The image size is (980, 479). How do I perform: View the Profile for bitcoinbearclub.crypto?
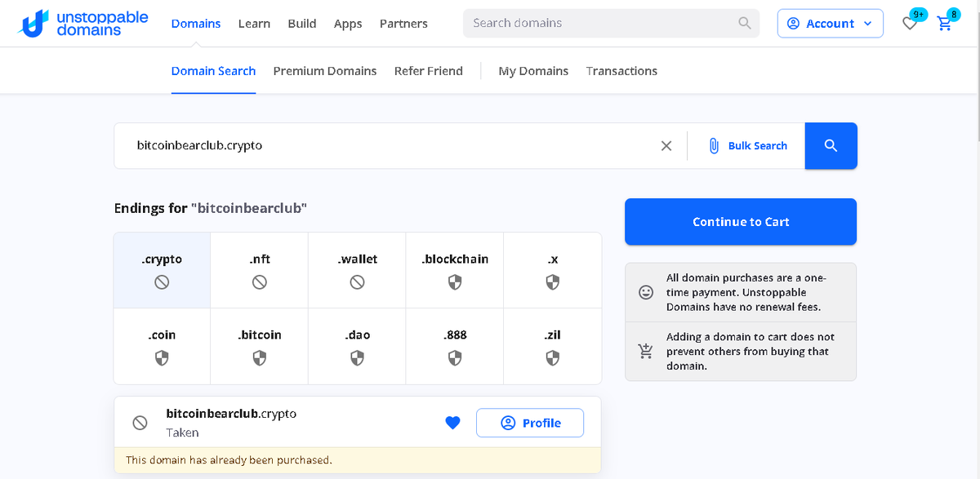pos(530,423)
